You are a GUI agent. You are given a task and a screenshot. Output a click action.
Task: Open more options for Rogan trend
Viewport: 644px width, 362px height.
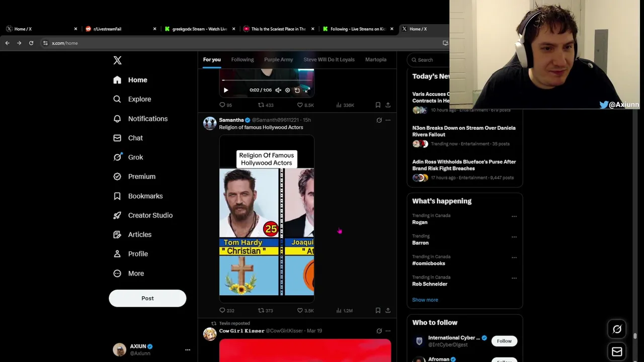coord(514,216)
